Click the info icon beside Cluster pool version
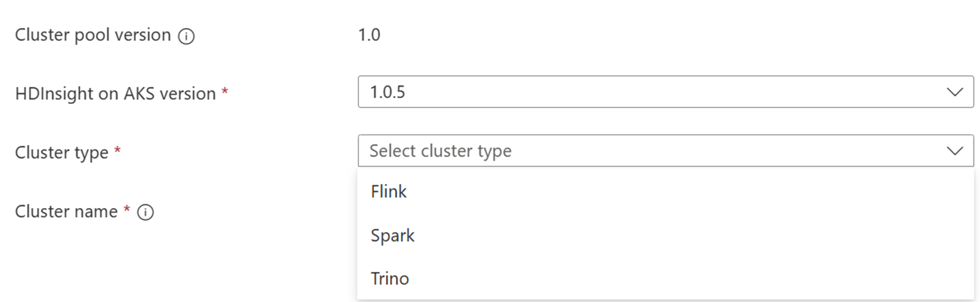The width and height of the screenshot is (980, 302). (186, 36)
